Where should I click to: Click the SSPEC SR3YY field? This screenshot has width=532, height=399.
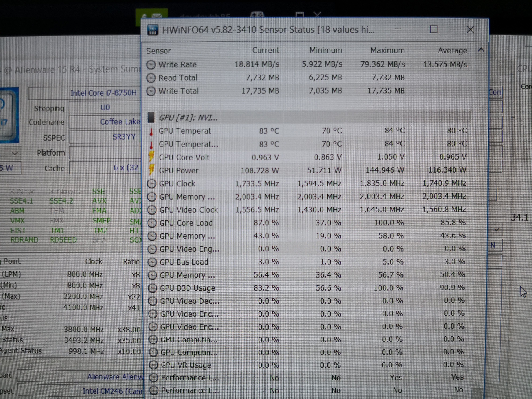point(105,137)
